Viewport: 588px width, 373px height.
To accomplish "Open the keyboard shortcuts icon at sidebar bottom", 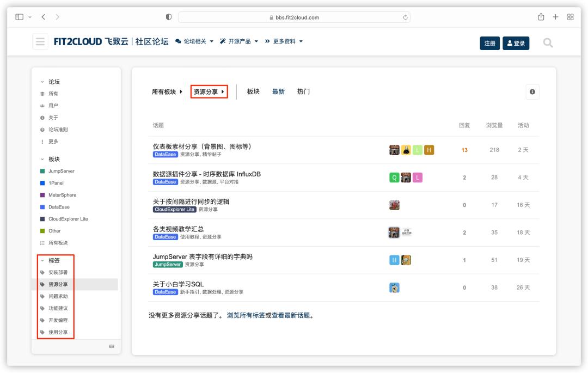I will (x=112, y=346).
